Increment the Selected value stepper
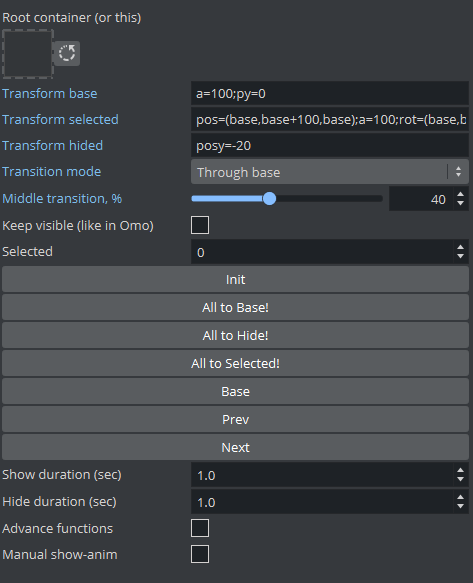This screenshot has height=583, width=473. (x=460, y=248)
